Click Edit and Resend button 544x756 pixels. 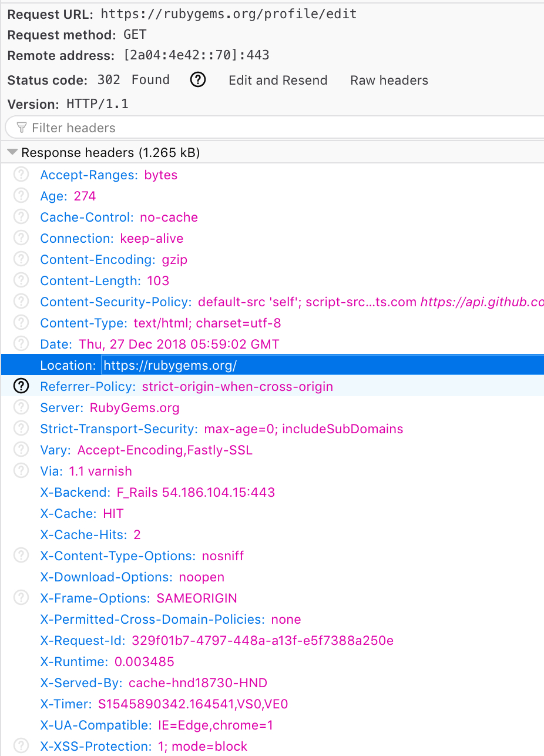(278, 81)
